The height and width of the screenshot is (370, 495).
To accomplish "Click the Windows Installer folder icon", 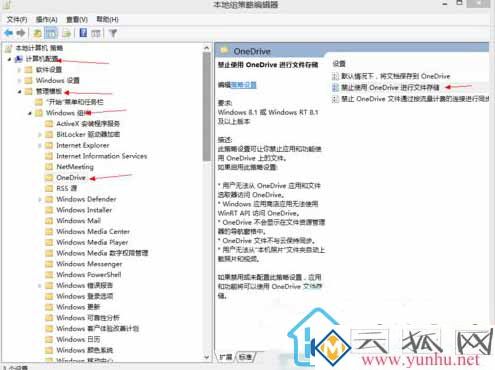I will click(x=49, y=210).
